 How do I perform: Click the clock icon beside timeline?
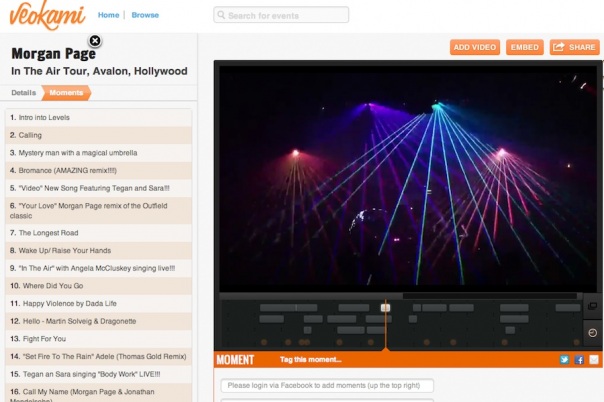[x=592, y=333]
